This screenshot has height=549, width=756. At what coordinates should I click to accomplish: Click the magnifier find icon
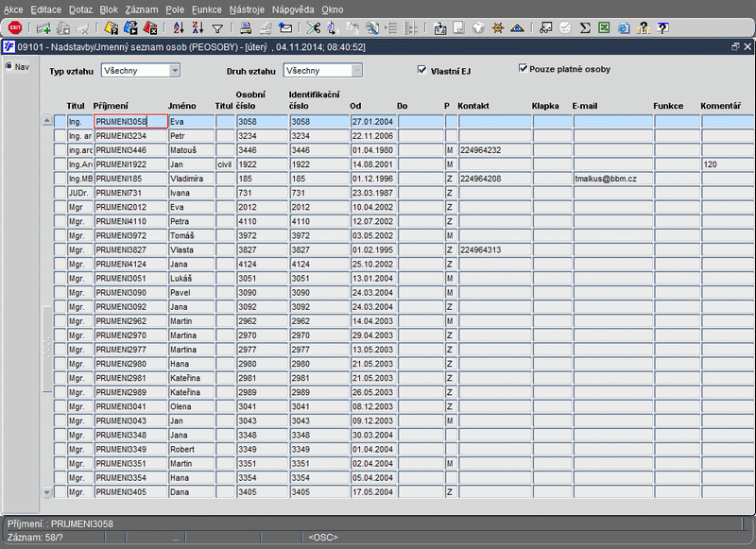click(371, 28)
